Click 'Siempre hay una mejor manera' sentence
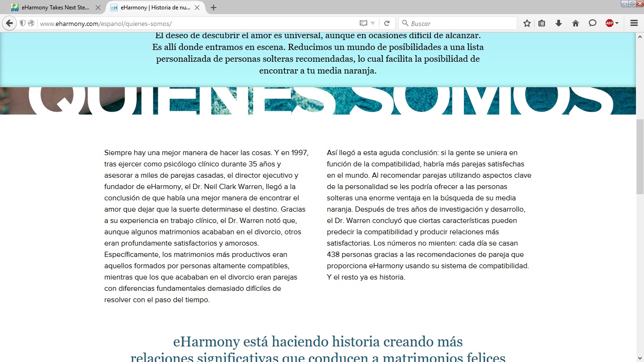 (x=188, y=153)
